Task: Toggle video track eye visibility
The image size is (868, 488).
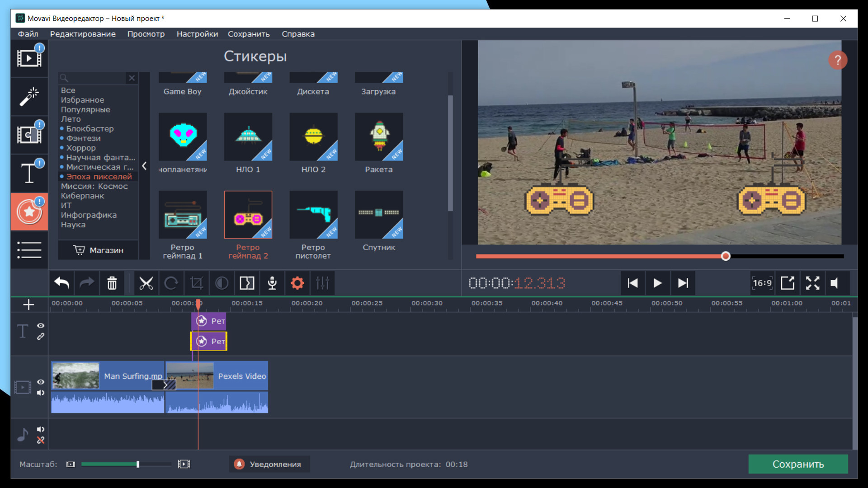Action: tap(41, 382)
